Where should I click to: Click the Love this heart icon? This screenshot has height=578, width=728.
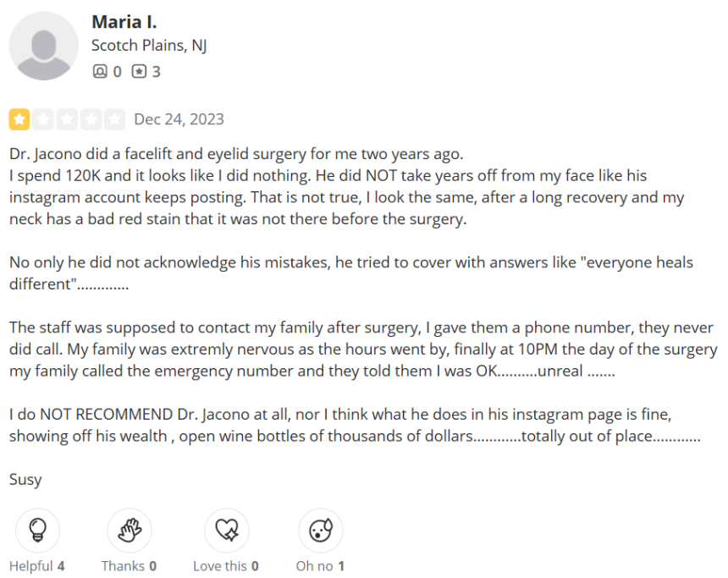click(x=227, y=530)
